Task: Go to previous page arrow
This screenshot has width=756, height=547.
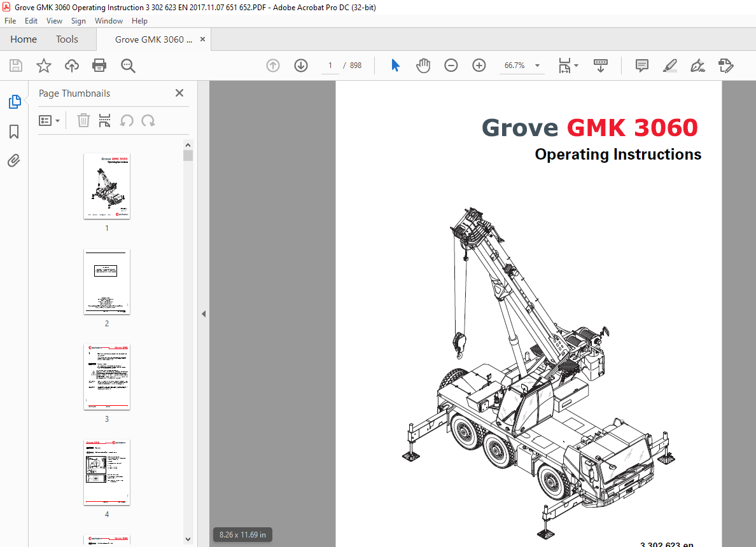Action: point(273,66)
